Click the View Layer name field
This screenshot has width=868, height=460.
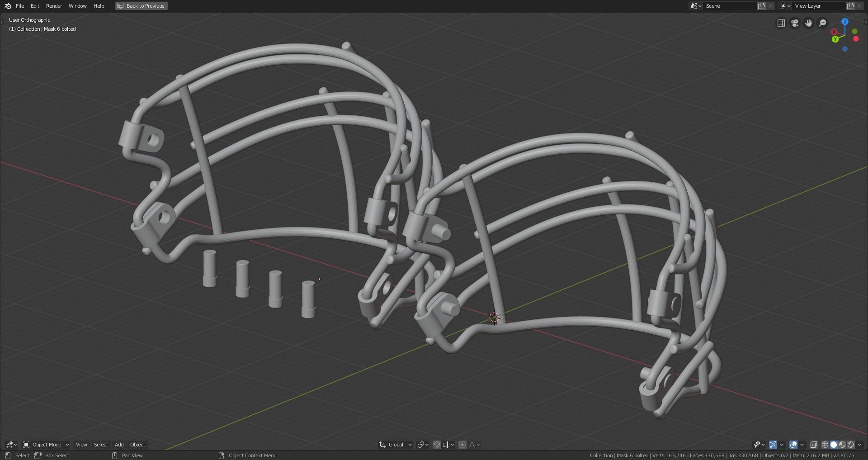[x=819, y=6]
